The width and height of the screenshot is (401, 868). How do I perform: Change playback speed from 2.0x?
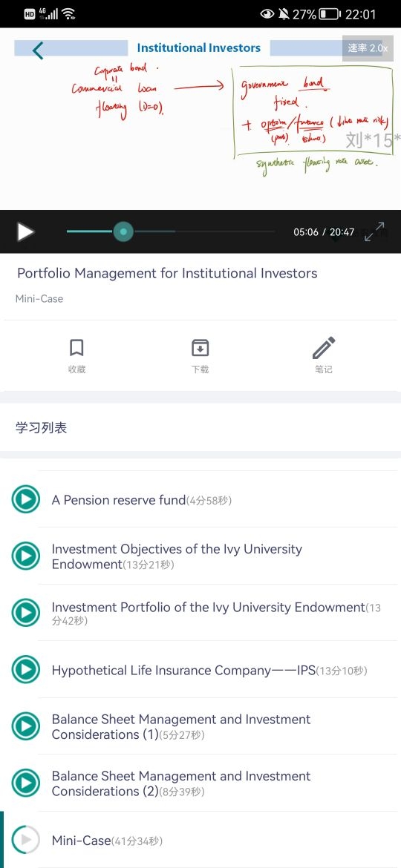coord(368,48)
